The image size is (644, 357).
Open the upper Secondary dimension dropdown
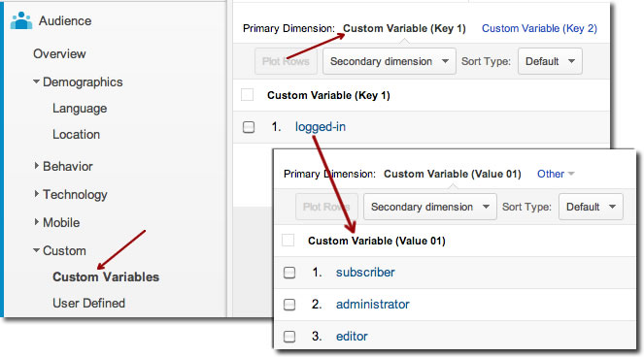[389, 61]
